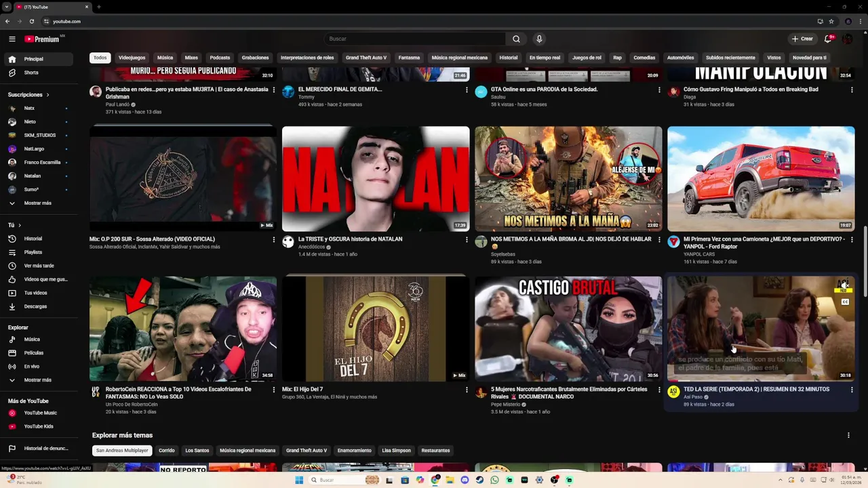The image size is (868, 488).
Task: Open Natx subscription channel
Action: point(38,108)
